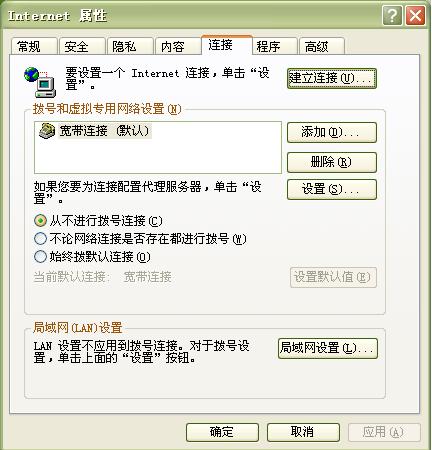432x450 pixels.
Task: Confirm with the 确定 button
Action: pyautogui.click(x=222, y=432)
